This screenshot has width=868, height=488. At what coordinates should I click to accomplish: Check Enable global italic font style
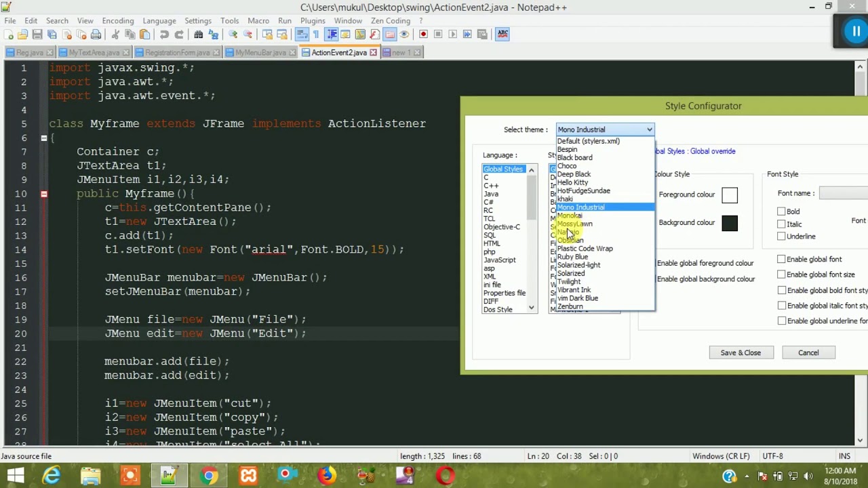point(781,306)
